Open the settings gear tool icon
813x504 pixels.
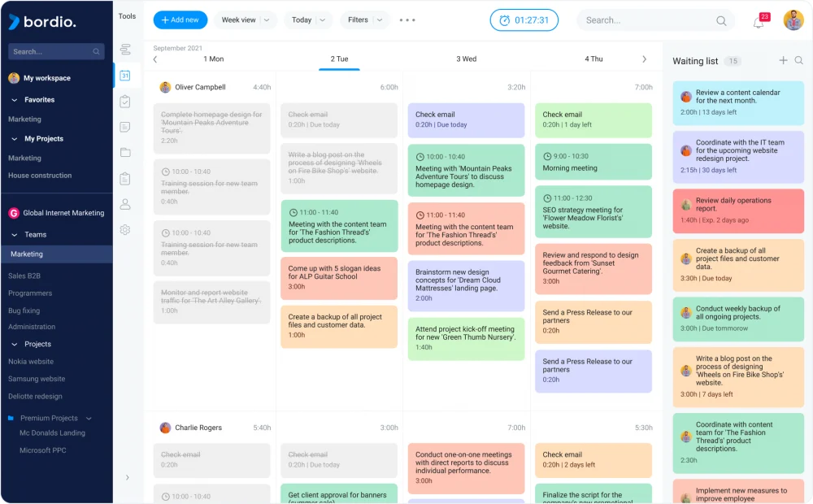pos(125,230)
